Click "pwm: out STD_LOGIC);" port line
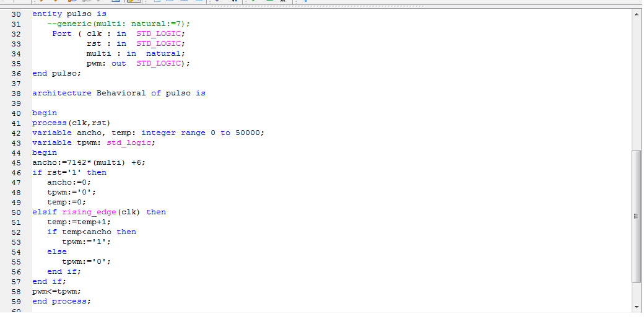Viewport: 644px width, 332px height. click(139, 63)
